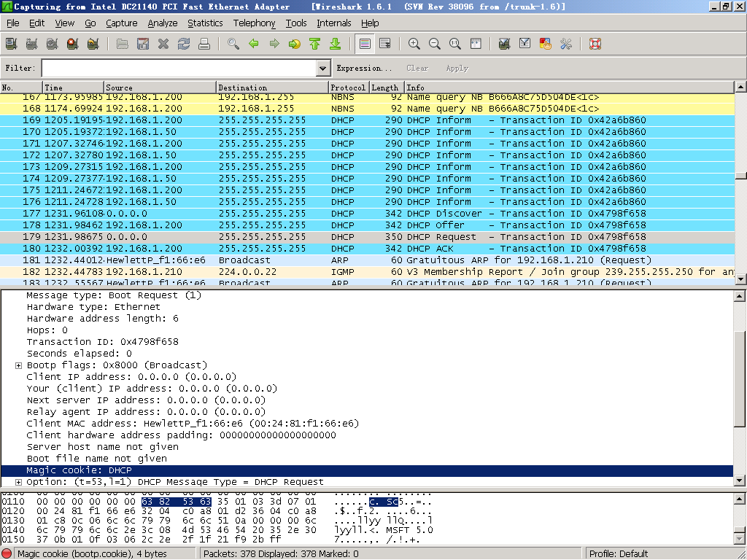Go back in packet history
Viewport: 747px width, 560px height.
(x=254, y=44)
